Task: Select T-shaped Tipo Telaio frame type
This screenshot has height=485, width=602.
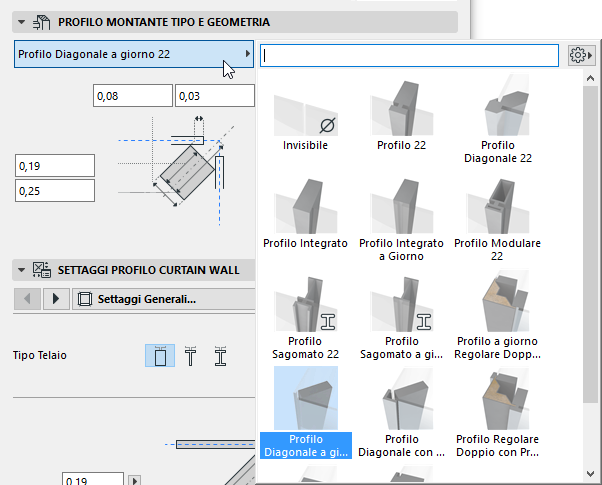Action: (190, 356)
